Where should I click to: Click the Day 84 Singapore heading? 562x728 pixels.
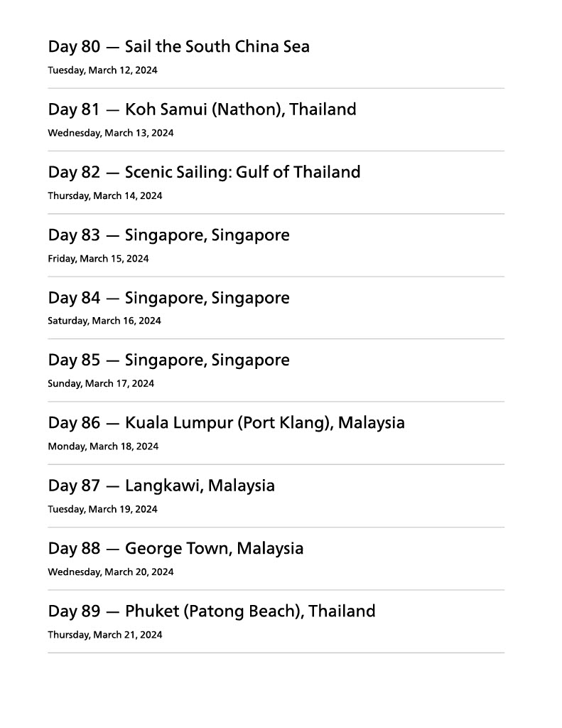click(x=168, y=298)
